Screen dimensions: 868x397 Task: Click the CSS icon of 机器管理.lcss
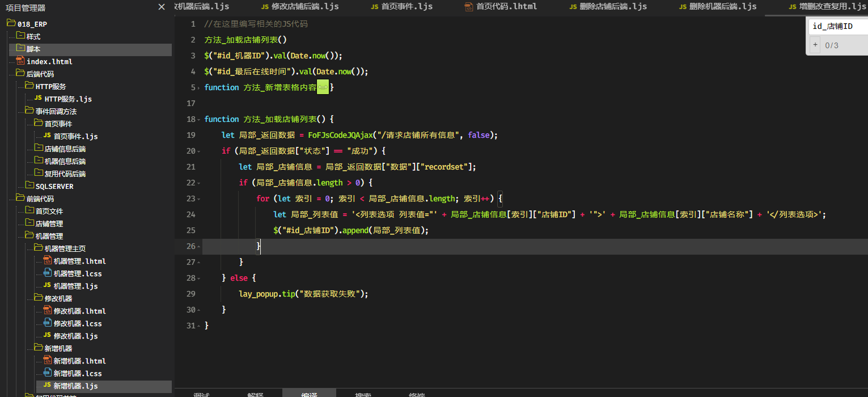click(x=48, y=273)
